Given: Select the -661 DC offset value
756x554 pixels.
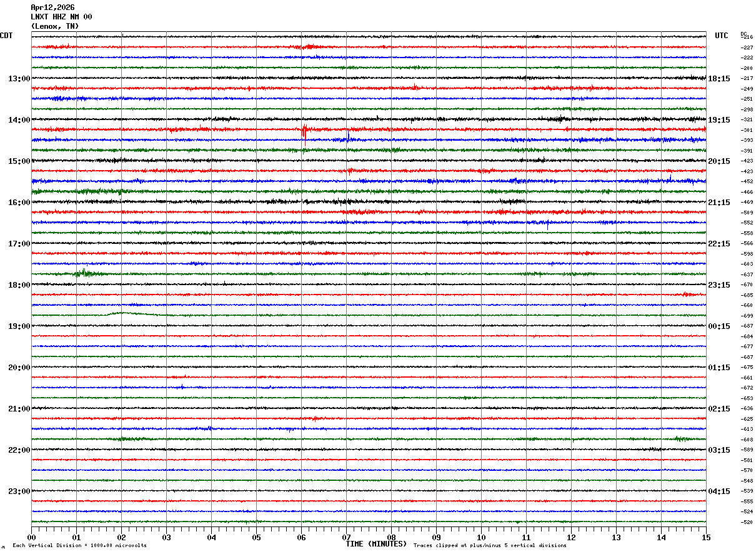Looking at the screenshot, I should pyautogui.click(x=747, y=378).
